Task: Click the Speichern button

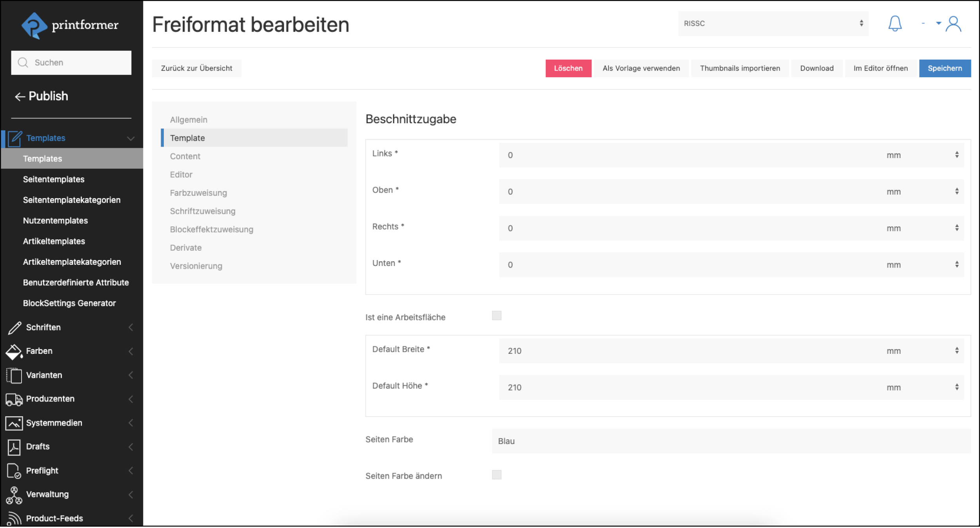Action: click(x=945, y=68)
